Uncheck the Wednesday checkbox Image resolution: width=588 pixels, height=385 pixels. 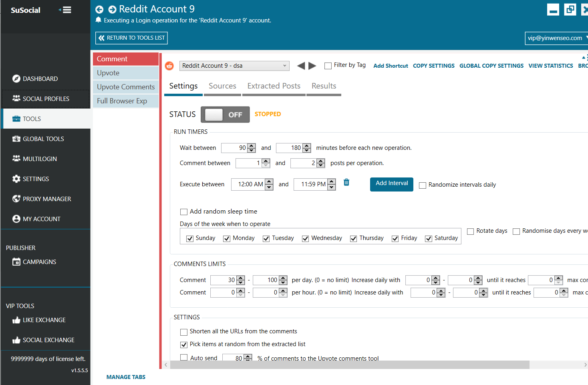[x=306, y=239]
